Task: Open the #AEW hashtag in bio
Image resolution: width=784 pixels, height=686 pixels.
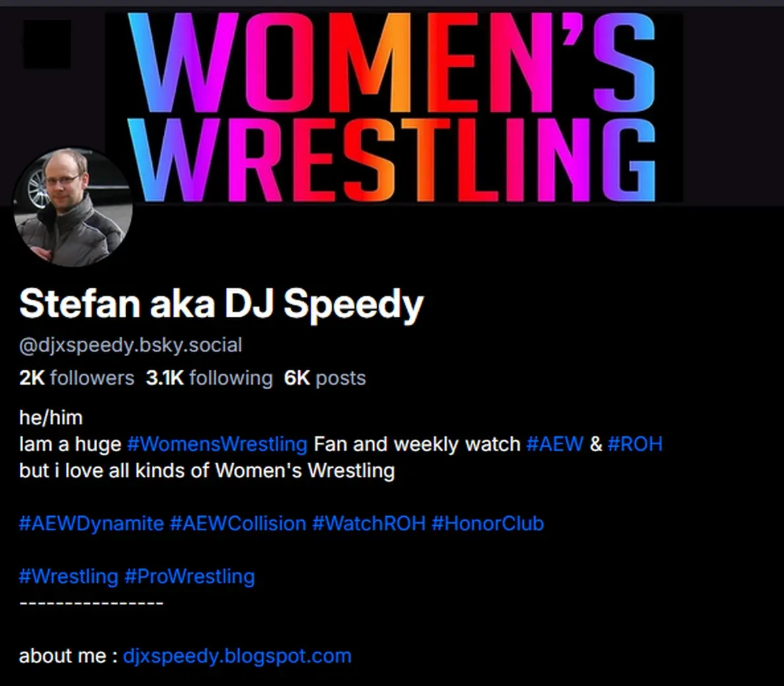Action: click(x=555, y=444)
